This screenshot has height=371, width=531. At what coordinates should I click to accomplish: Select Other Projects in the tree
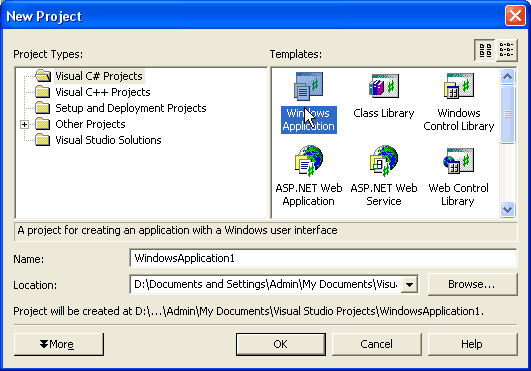[90, 124]
